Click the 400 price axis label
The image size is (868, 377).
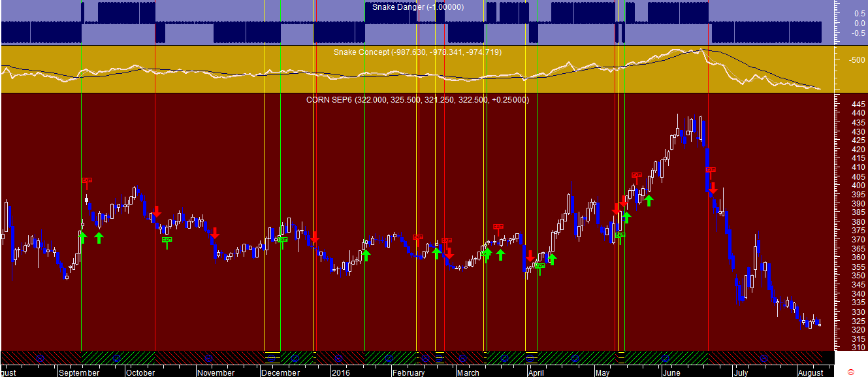[x=858, y=186]
